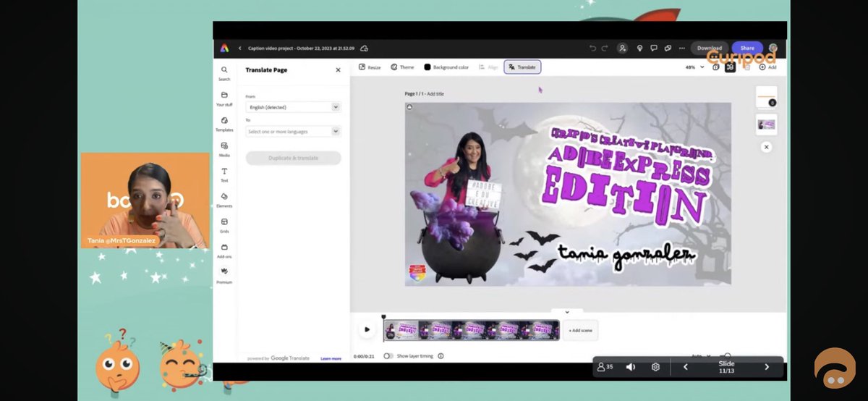This screenshot has height=401, width=868.
Task: Open the Templates panel
Action: click(x=224, y=124)
